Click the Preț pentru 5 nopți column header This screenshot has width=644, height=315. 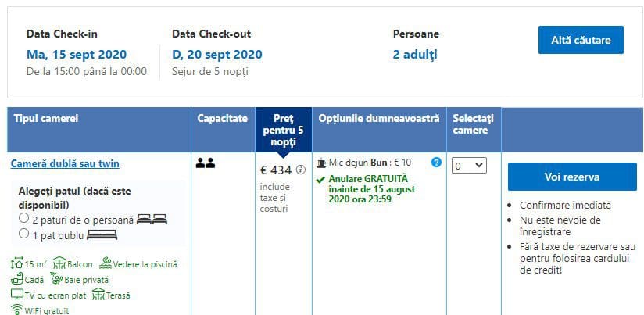pyautogui.click(x=284, y=131)
